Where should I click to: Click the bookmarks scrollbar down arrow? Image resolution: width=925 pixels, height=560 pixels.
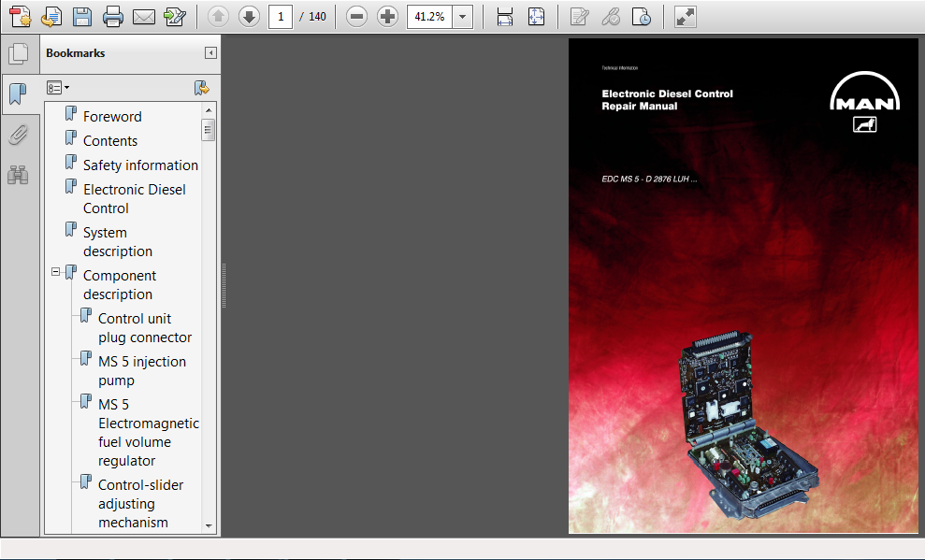(209, 525)
